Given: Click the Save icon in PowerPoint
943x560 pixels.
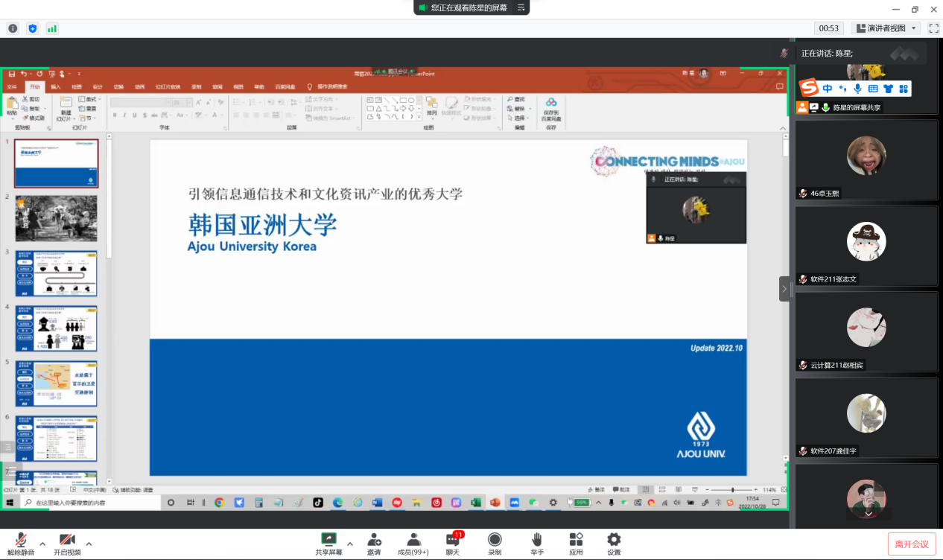Looking at the screenshot, I should coord(12,74).
